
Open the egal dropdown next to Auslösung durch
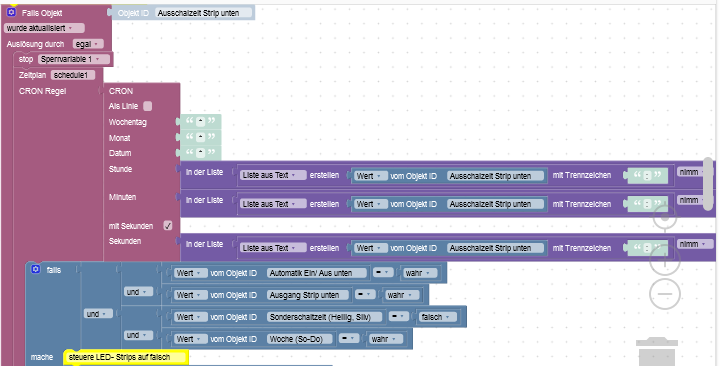click(x=88, y=44)
